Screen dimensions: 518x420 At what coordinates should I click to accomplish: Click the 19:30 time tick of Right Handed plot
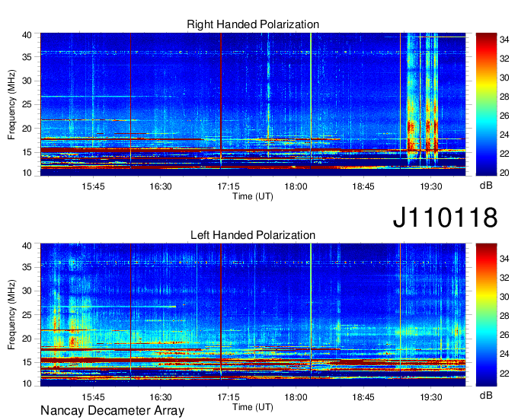click(431, 186)
